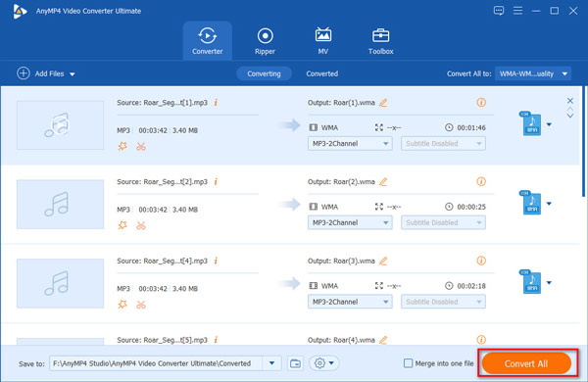Open the feedback chat icon in title bar
Viewport: 588px width, 382px height.
499,11
